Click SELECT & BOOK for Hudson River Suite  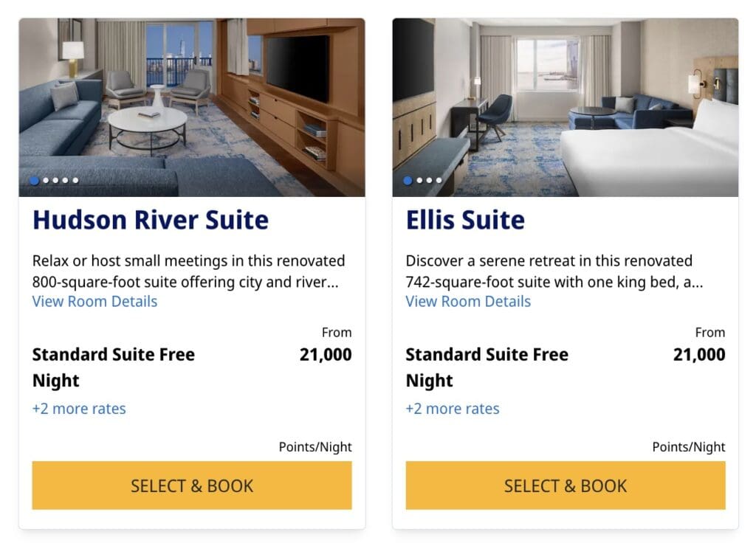click(192, 485)
